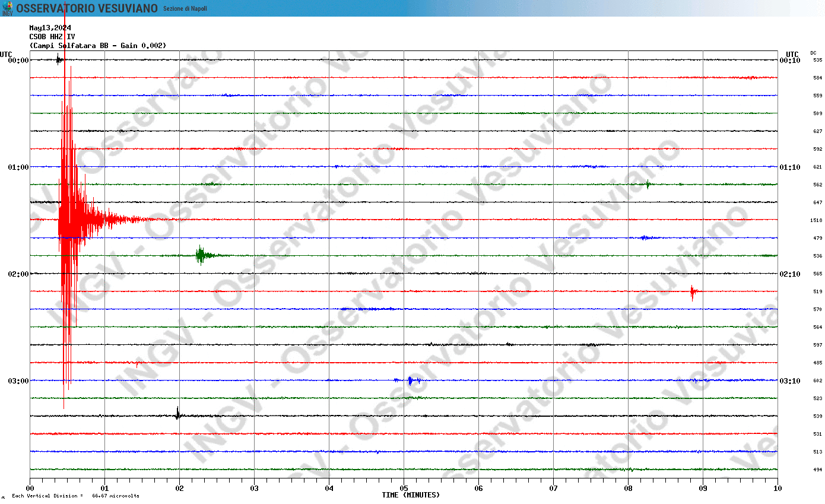Viewport: 825px width, 504px height.
Task: Click the left-side time label 01:00
Action: [x=18, y=167]
